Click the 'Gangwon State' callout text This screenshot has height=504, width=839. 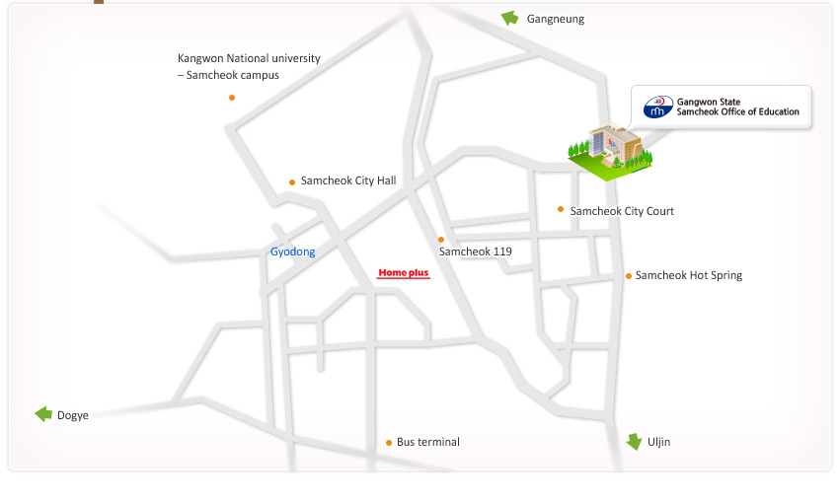pos(709,102)
